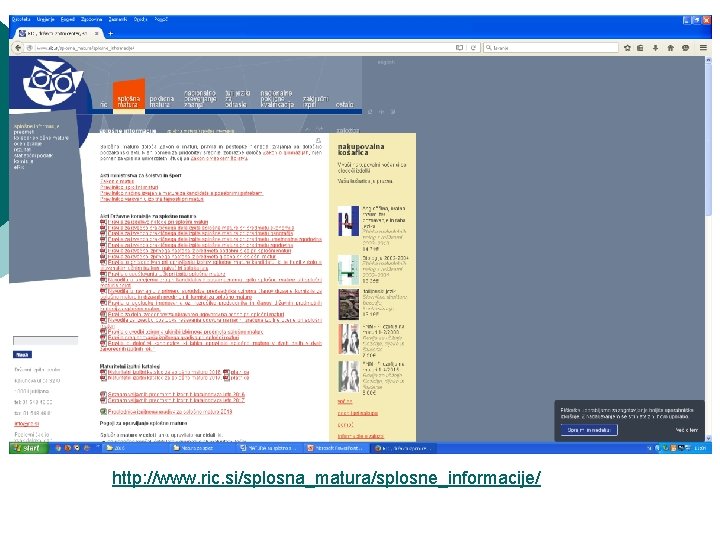Screen dimensions: 720x540
Task: Open the first browser menu Datoteka
Action: pos(21,19)
